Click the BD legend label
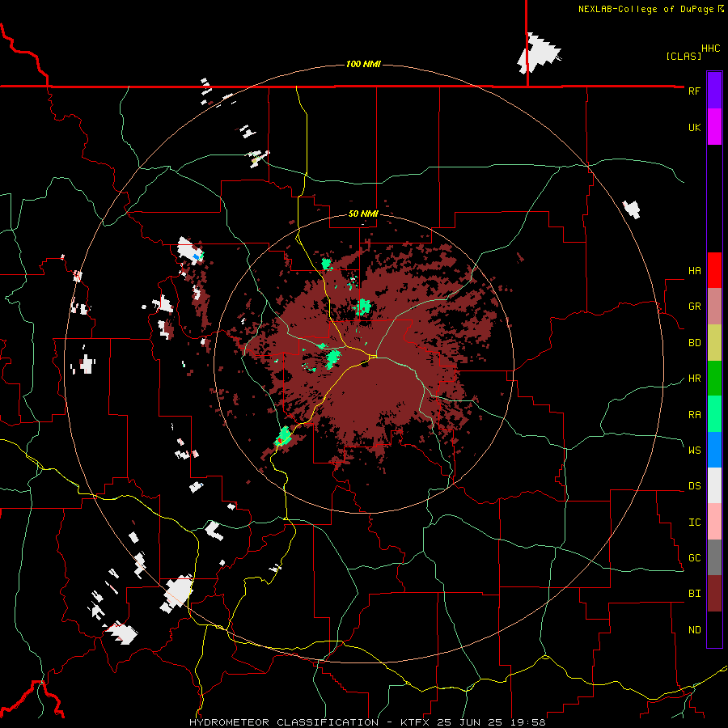Viewport: 728px width, 728px height. 694,343
